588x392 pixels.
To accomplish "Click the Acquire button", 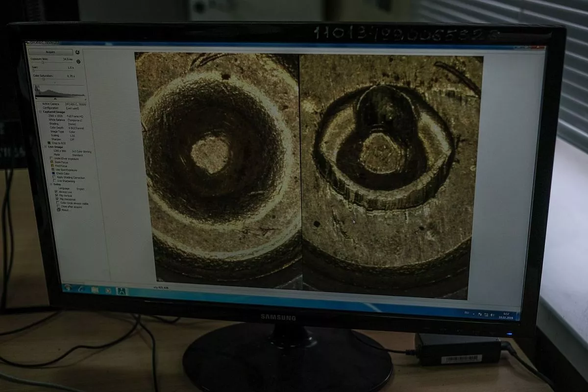I will point(50,52).
